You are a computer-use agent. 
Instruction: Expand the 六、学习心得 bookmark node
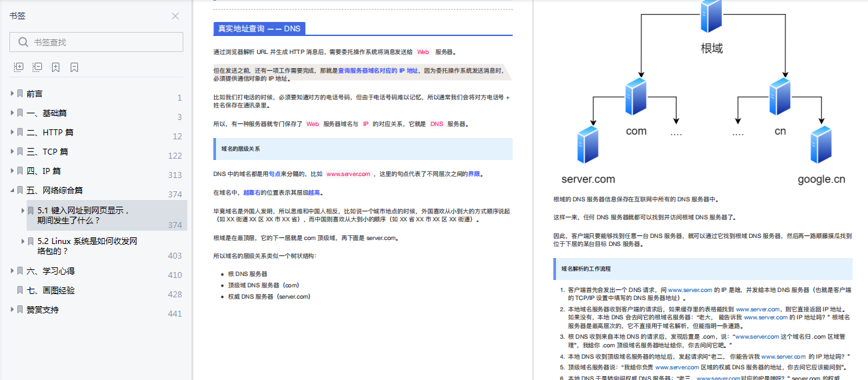click(x=12, y=271)
